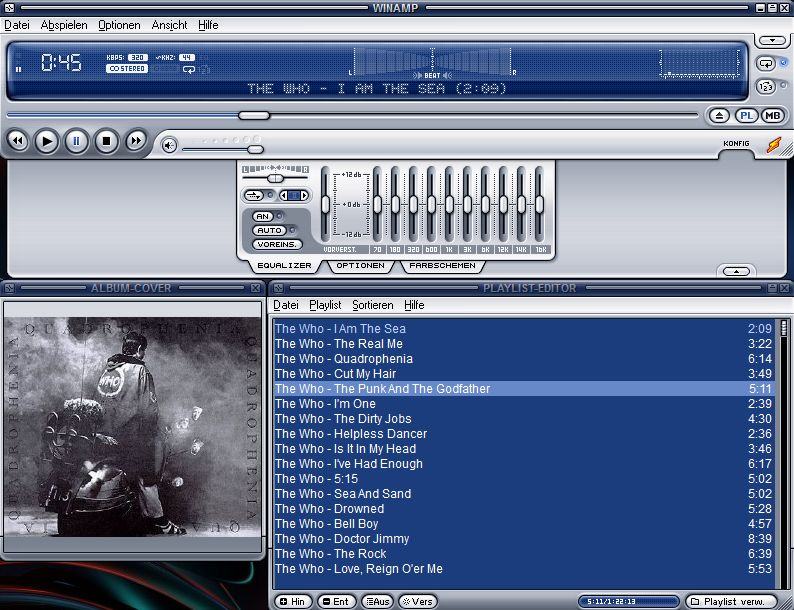Select 'The Who - Quadrophenia' playlist entry
The image size is (794, 610).
[524, 358]
